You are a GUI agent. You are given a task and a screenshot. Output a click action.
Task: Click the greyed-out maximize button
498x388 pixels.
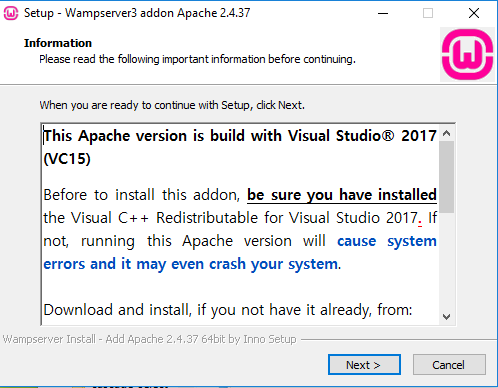pyautogui.click(x=428, y=13)
